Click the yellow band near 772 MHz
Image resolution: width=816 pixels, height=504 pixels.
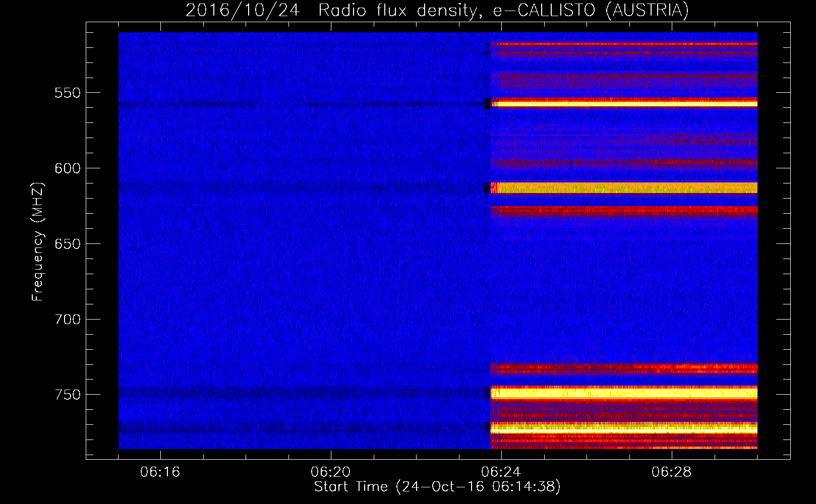point(624,428)
